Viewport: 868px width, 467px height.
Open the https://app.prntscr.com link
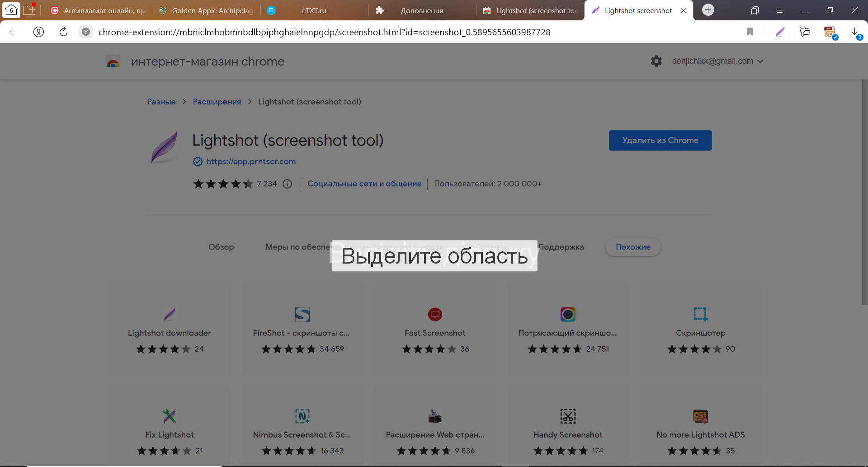coord(251,161)
